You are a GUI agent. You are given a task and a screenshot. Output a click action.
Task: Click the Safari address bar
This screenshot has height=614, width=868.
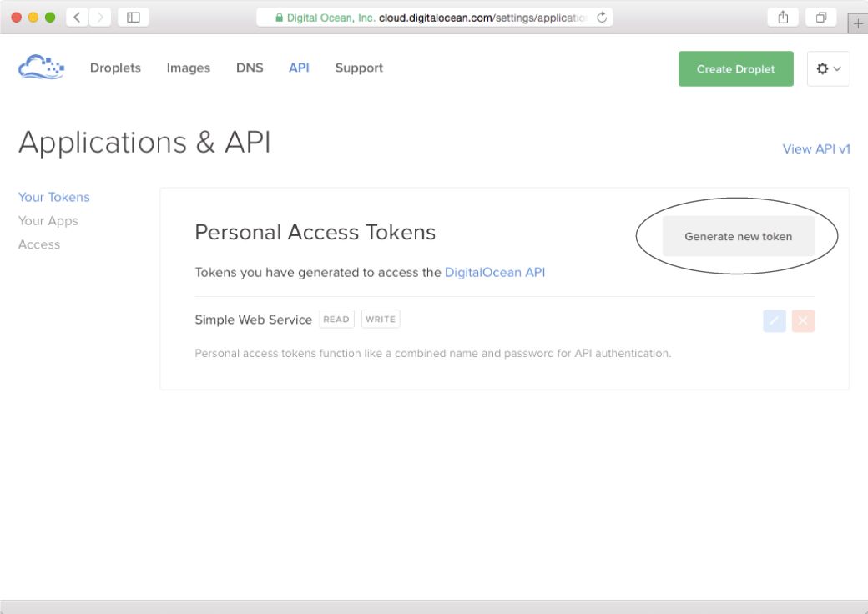click(434, 18)
